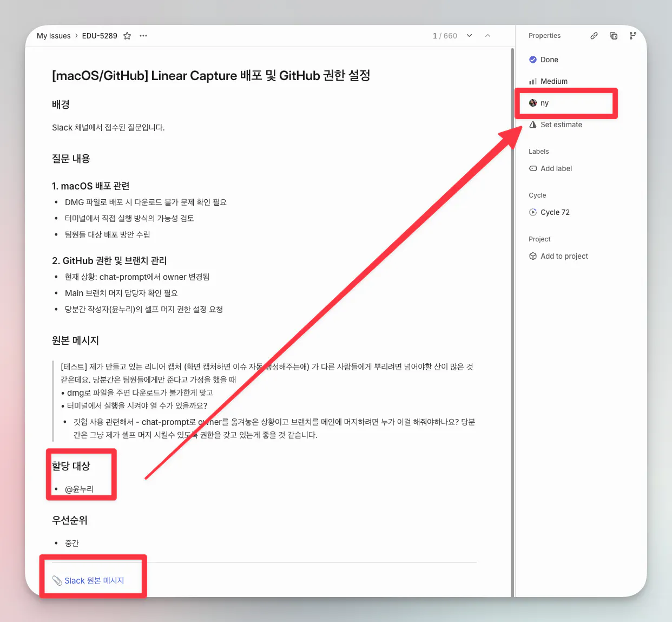Click bullet Main 브랜치 머지 담당자 확인 필요

(x=121, y=293)
